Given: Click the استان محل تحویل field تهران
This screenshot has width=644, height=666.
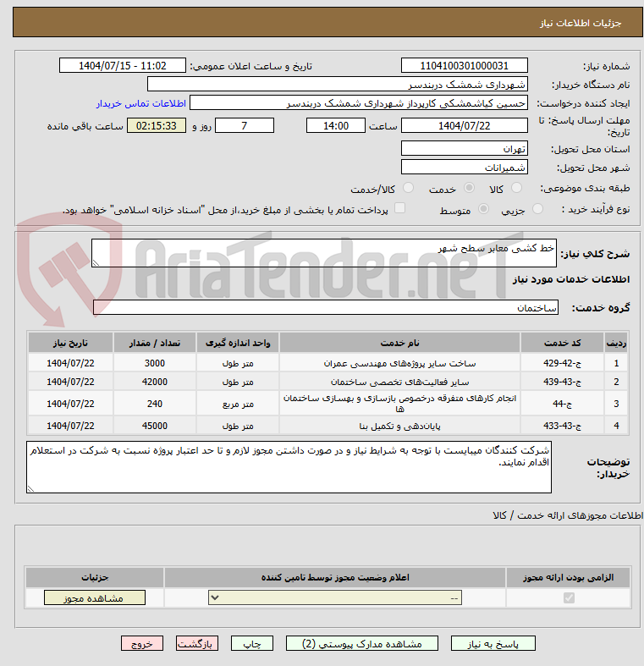Looking at the screenshot, I should tap(465, 149).
